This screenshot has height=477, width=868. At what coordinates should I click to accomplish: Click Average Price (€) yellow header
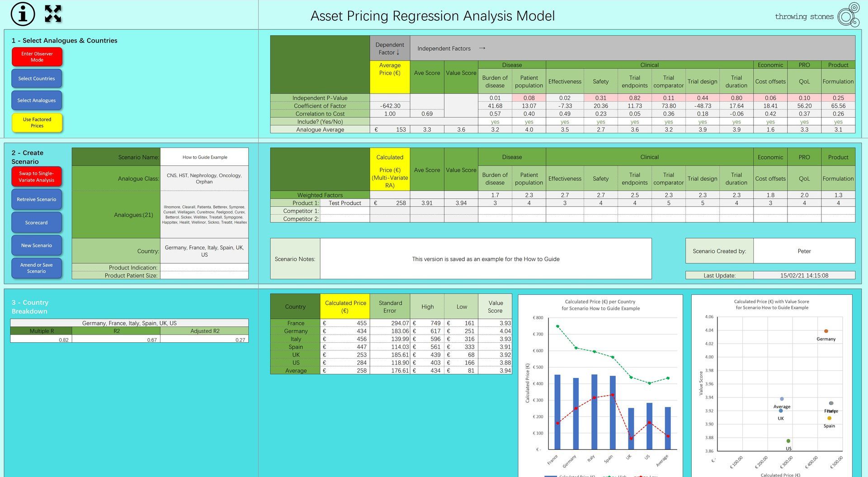(x=390, y=77)
